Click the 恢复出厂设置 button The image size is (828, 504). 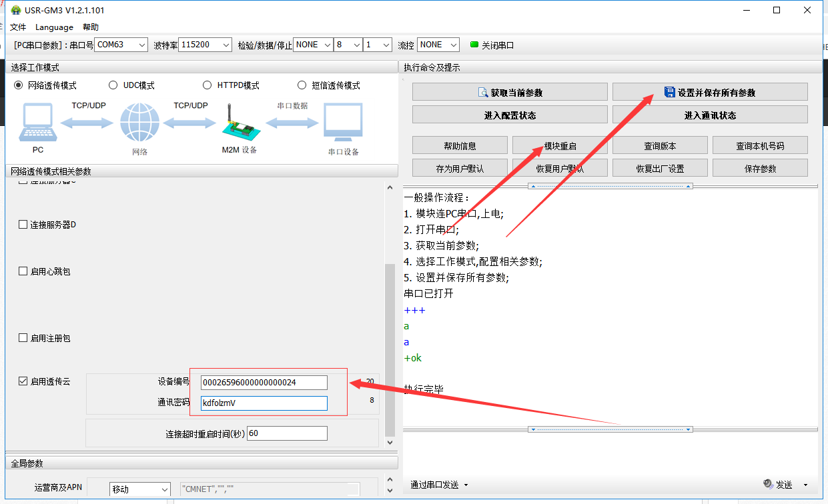[x=660, y=168]
